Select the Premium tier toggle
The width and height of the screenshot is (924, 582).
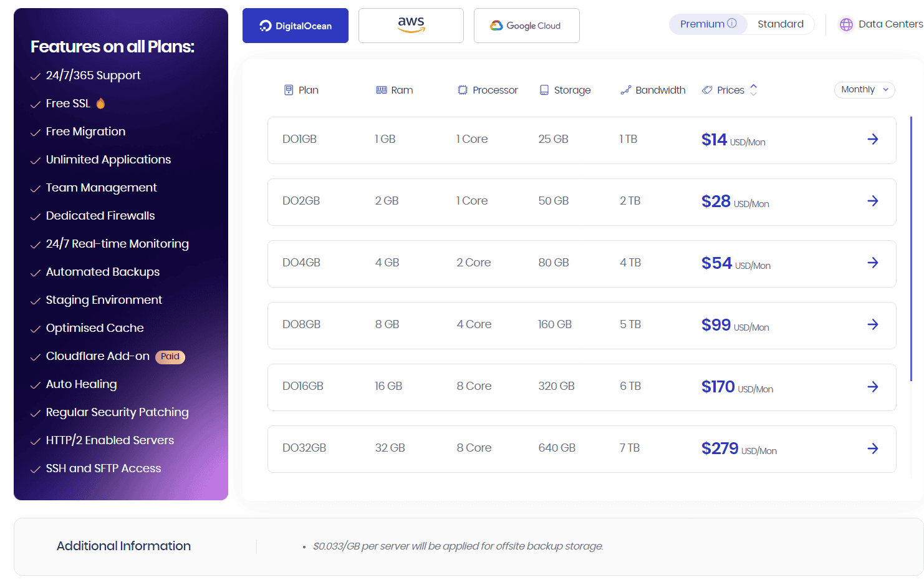point(702,24)
